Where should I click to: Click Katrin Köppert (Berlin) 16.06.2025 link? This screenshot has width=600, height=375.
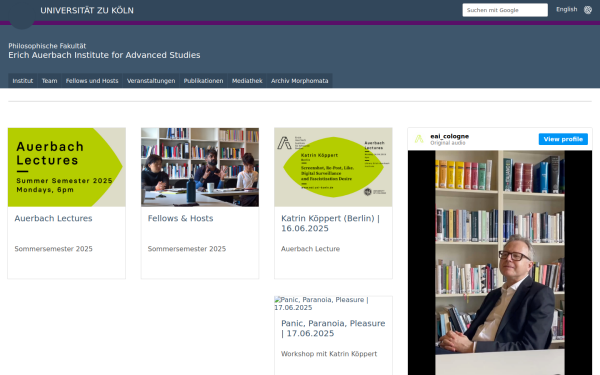coord(330,223)
